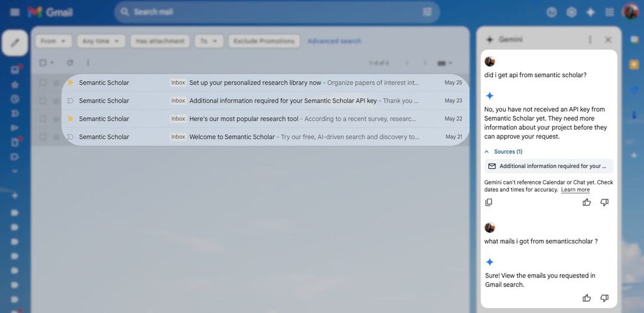
Task: Thumbs down the 'View the emails' response
Action: tap(604, 298)
